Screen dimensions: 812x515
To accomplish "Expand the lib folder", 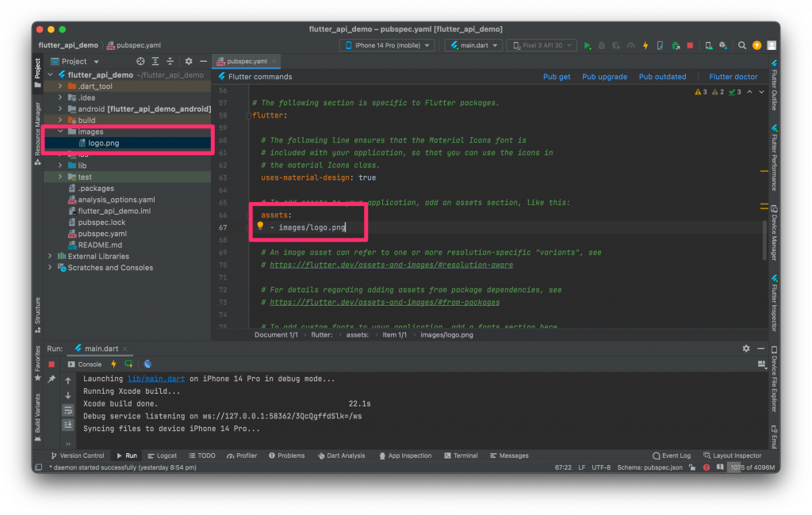I will coord(60,166).
